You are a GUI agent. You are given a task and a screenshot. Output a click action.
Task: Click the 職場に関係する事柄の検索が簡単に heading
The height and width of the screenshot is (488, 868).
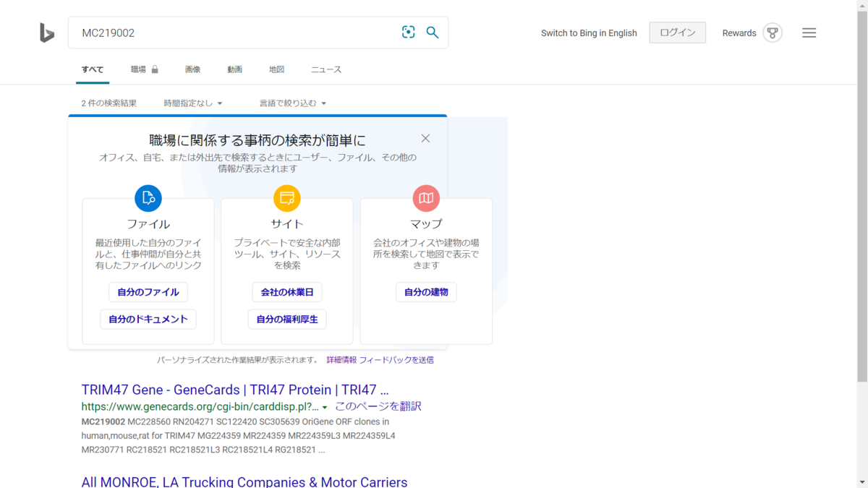click(x=258, y=140)
